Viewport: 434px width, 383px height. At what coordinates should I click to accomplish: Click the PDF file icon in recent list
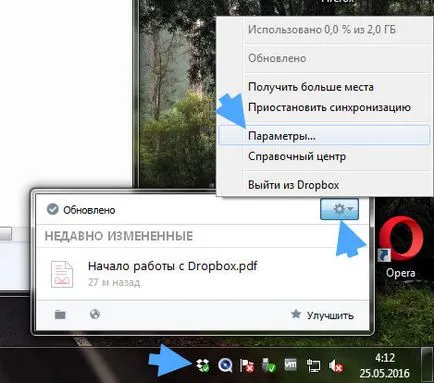tap(62, 274)
